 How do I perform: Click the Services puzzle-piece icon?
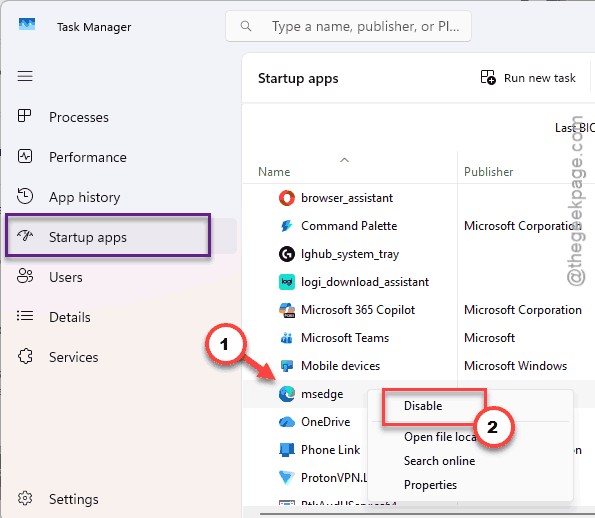click(x=25, y=356)
